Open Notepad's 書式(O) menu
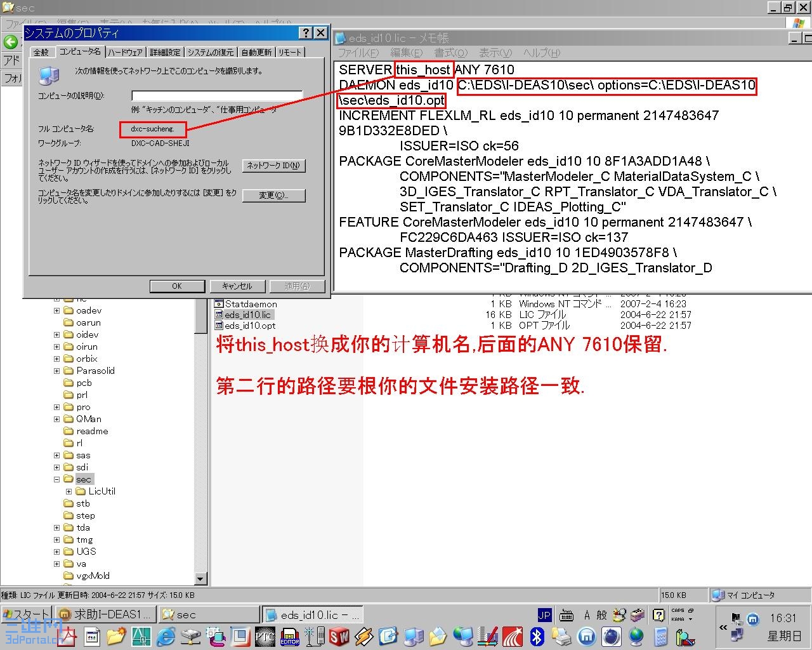 [x=451, y=53]
